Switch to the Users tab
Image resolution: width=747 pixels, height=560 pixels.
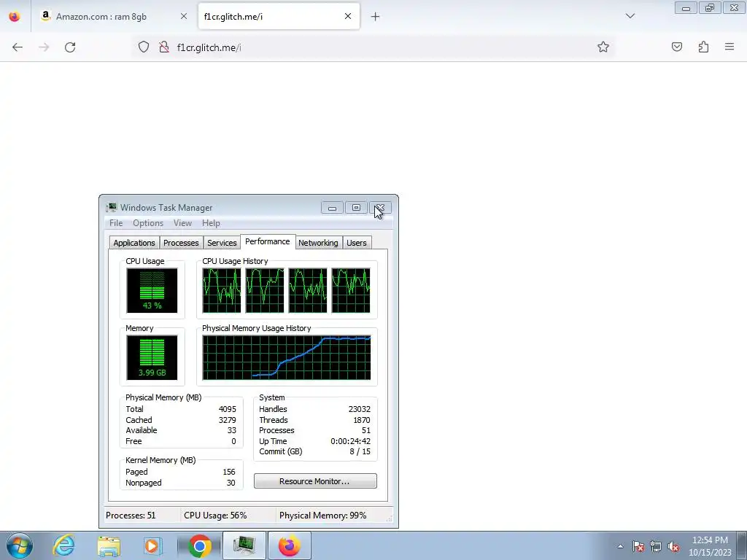click(356, 243)
